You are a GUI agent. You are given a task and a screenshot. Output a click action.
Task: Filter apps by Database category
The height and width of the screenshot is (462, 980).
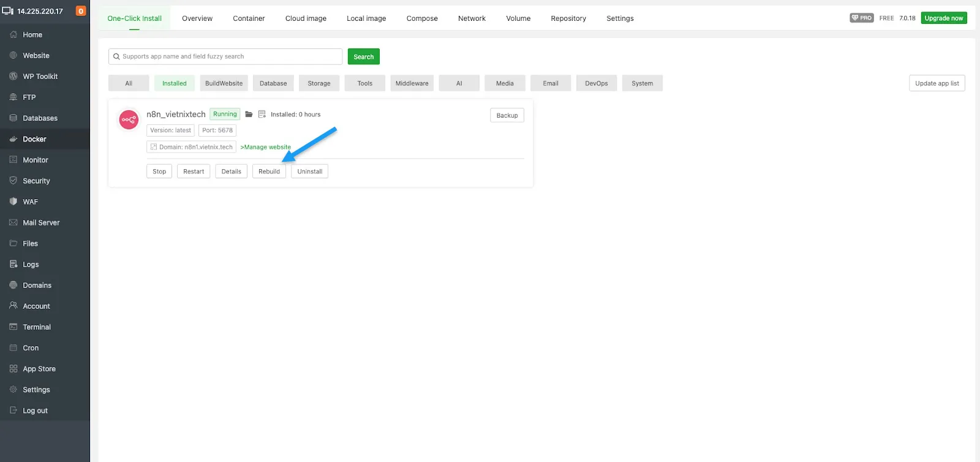(273, 83)
